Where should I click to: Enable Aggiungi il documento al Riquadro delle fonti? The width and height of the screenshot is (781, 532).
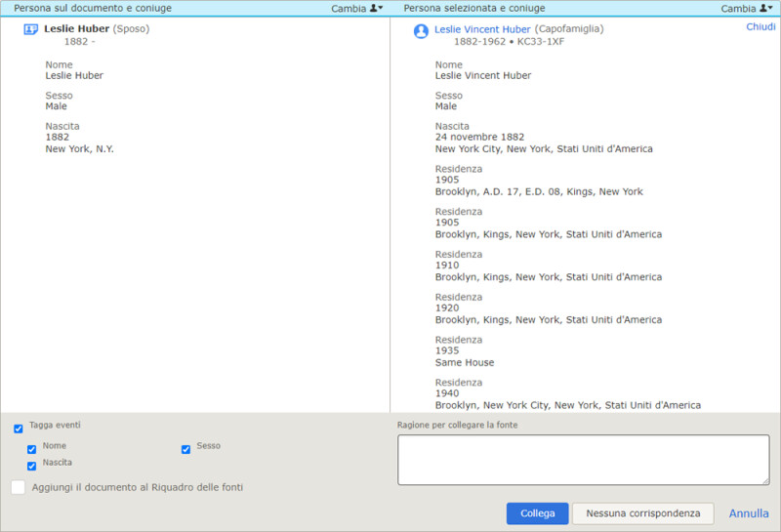pos(18,487)
